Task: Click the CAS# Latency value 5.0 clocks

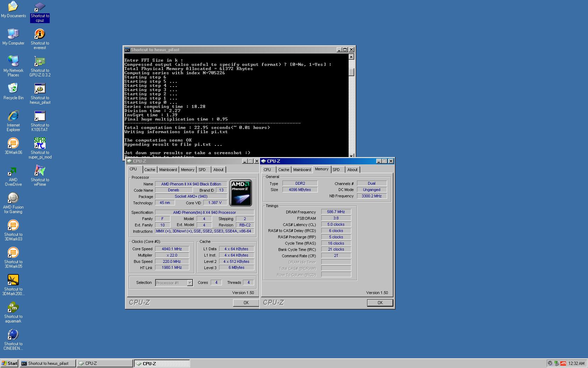Action: pyautogui.click(x=336, y=224)
